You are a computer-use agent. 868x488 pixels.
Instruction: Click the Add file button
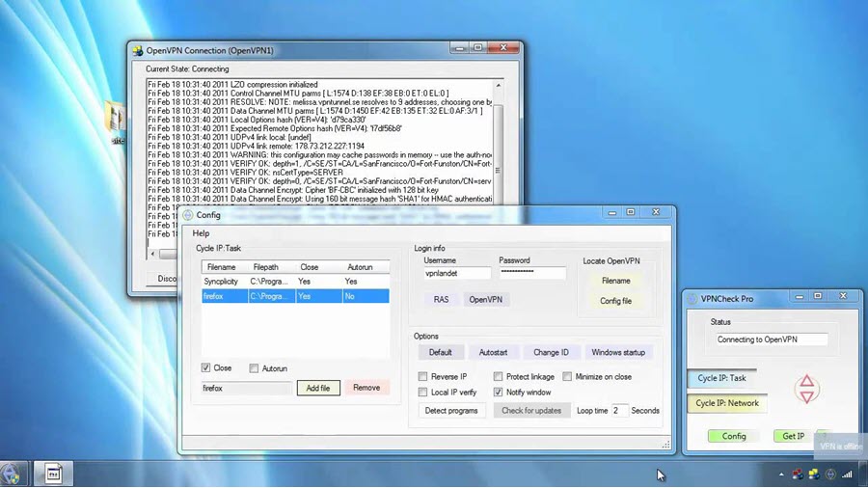[318, 389]
